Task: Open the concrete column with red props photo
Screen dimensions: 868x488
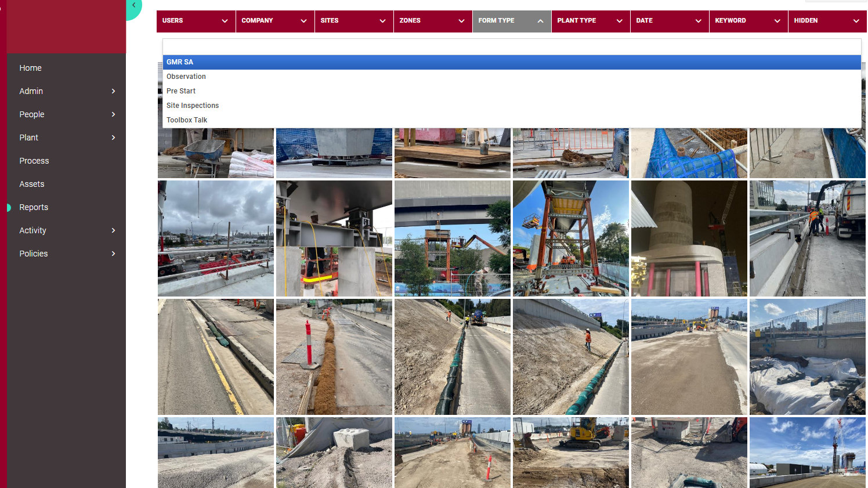Action: pyautogui.click(x=689, y=238)
